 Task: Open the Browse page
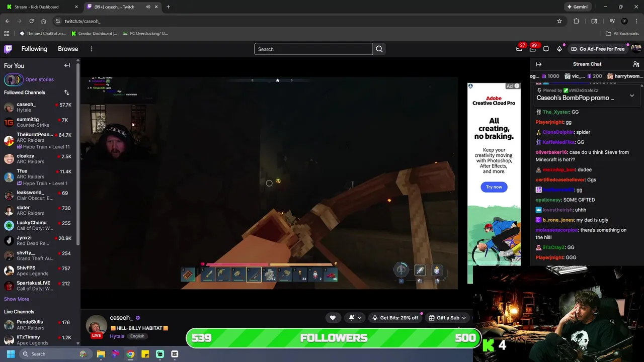68,49
